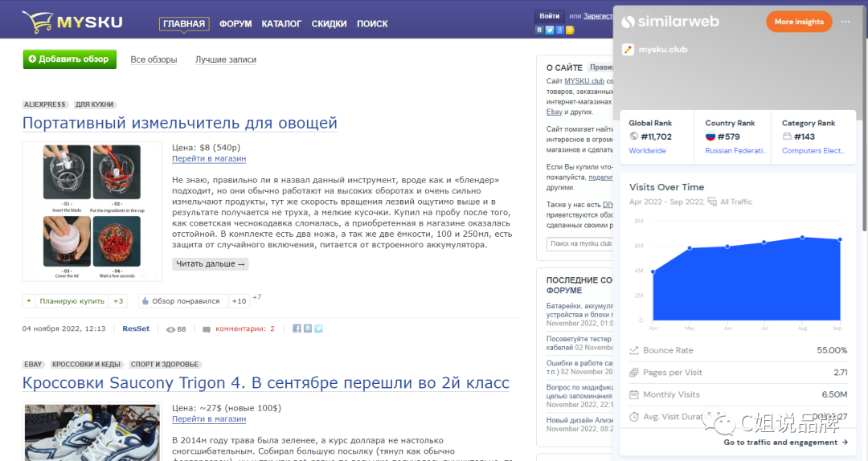
Task: Click the Avg. Visit Duration clock icon
Action: (x=634, y=417)
